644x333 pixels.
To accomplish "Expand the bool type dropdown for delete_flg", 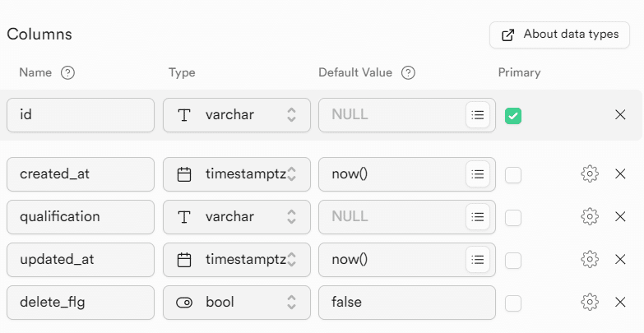I will [237, 303].
